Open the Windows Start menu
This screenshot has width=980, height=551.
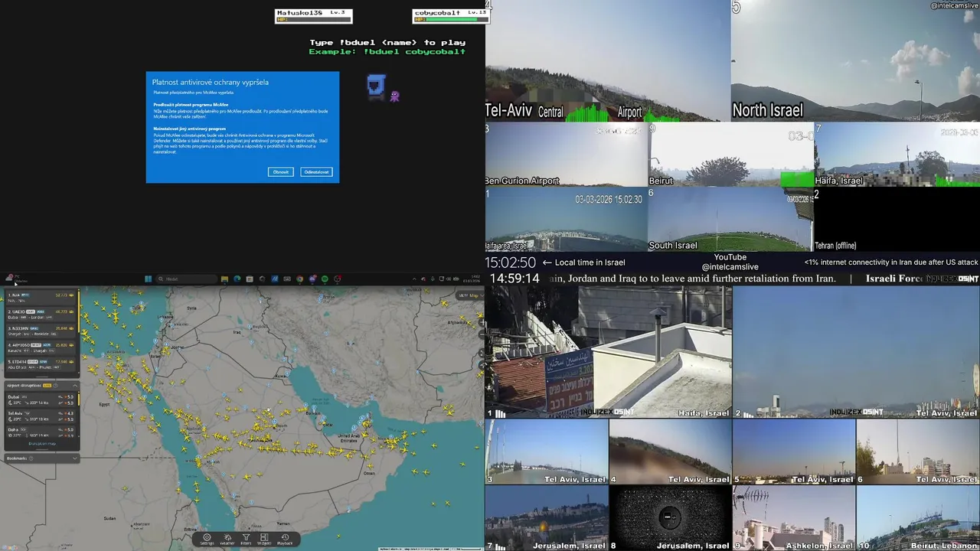[x=148, y=279]
